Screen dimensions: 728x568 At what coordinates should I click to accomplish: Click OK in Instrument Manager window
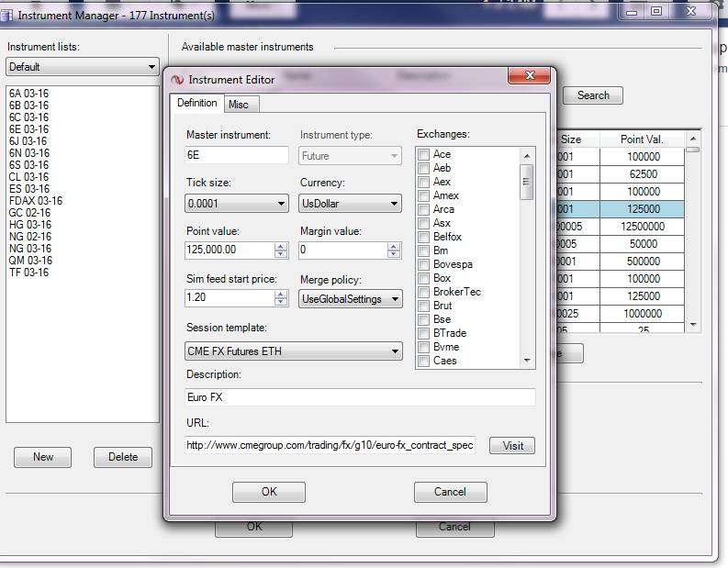tap(254, 528)
